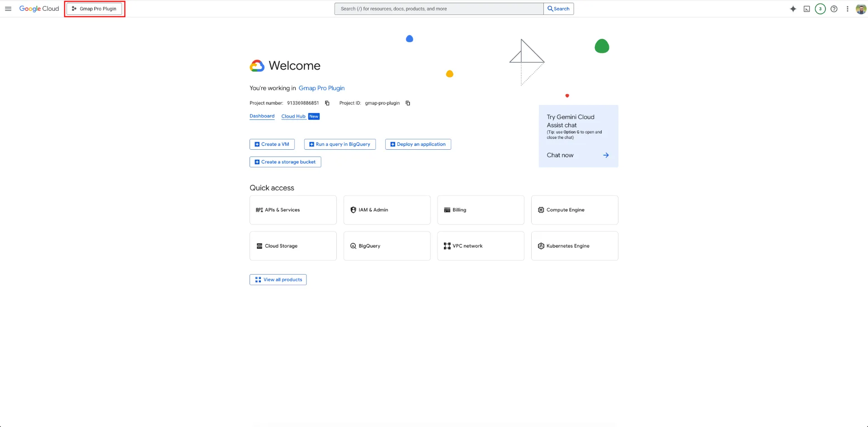Open the main navigation hamburger menu
The width and height of the screenshot is (868, 427).
pyautogui.click(x=8, y=9)
